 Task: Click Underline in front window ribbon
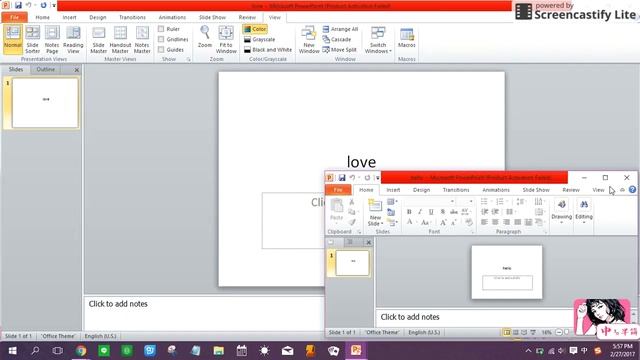tap(431, 212)
